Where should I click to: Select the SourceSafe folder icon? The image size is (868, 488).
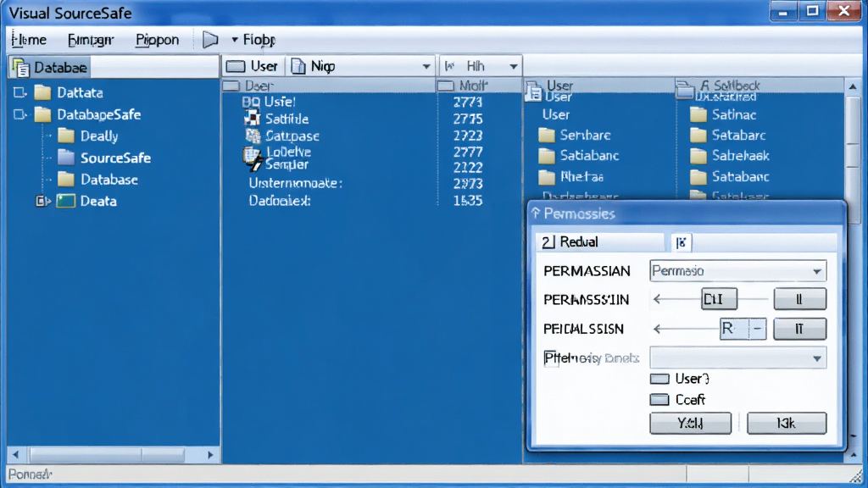pyautogui.click(x=66, y=158)
